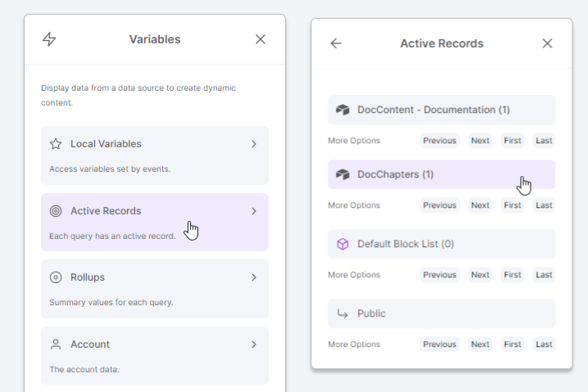588x392 pixels.
Task: Click Next under DocContent - Documentation
Action: coord(480,141)
